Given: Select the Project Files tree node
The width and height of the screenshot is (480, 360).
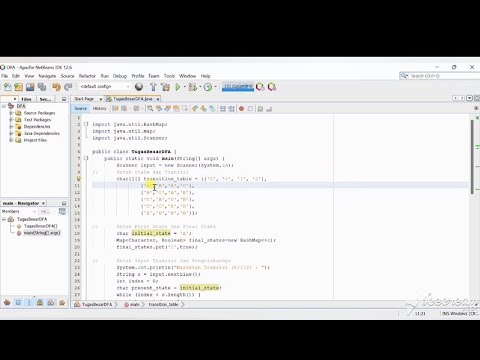Looking at the screenshot, I should [x=35, y=140].
